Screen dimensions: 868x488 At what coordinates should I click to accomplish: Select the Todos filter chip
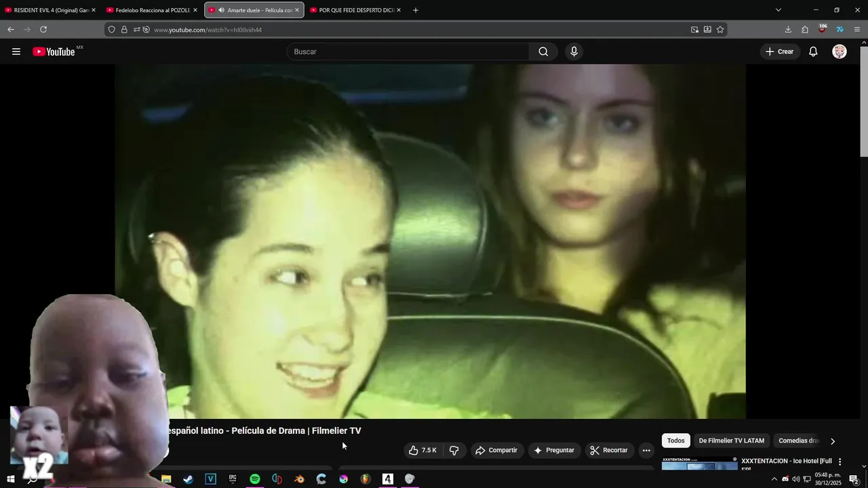click(x=676, y=441)
